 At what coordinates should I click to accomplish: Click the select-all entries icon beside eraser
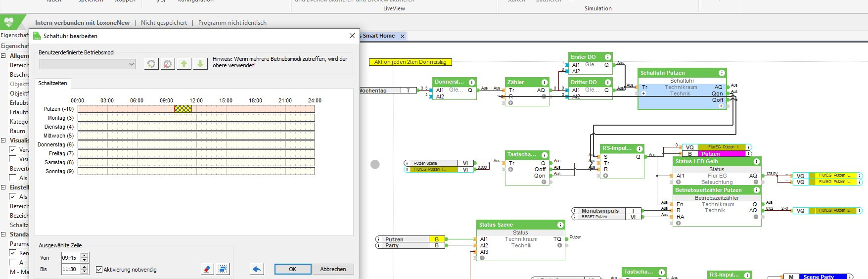click(223, 269)
